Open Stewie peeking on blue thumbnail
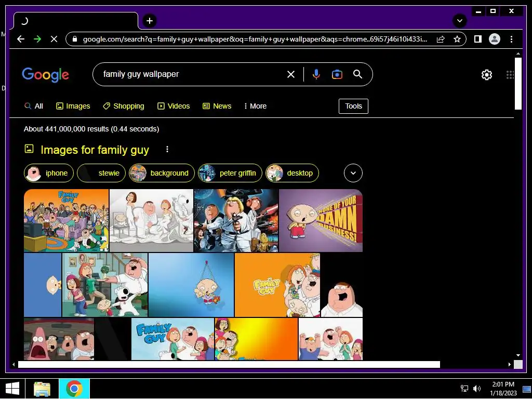 [43, 285]
